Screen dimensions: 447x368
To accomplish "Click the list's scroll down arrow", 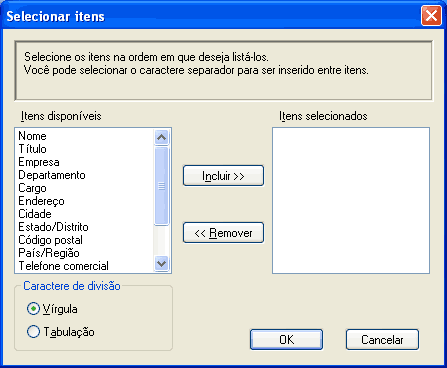I will [x=162, y=264].
